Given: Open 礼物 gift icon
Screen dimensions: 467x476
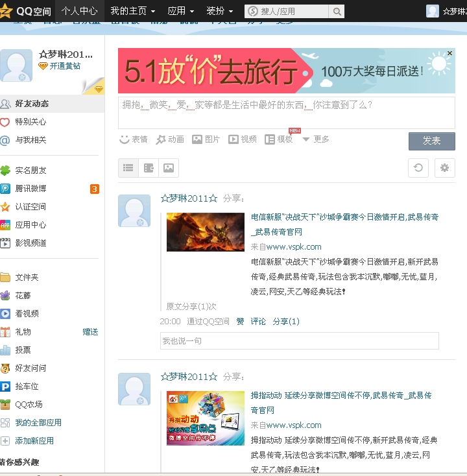Looking at the screenshot, I should point(5,332).
